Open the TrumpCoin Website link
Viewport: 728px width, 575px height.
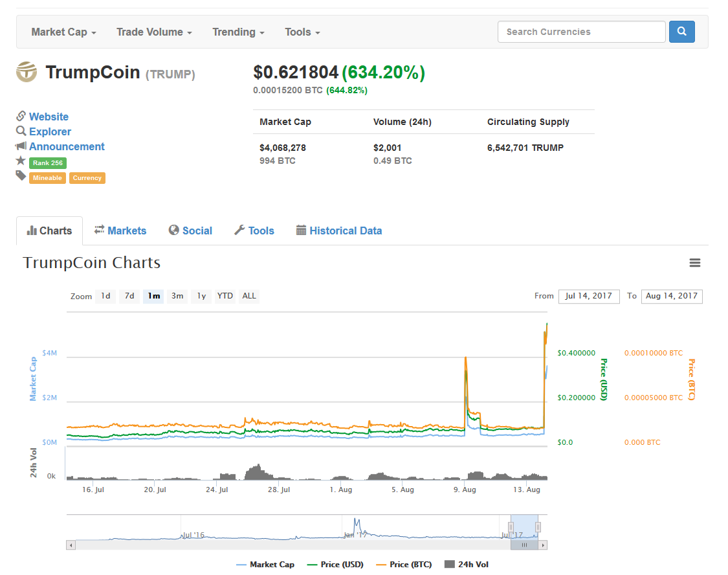[x=49, y=117]
